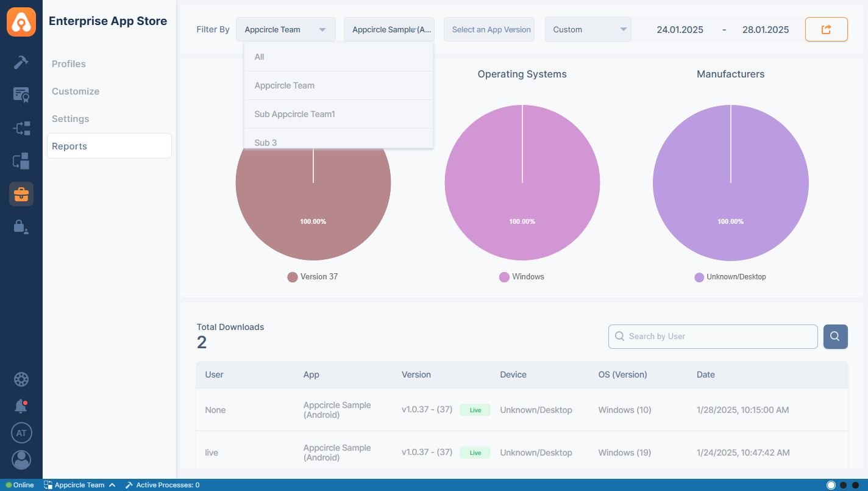Go to Profiles section
This screenshot has height=491, width=868.
pyautogui.click(x=69, y=64)
